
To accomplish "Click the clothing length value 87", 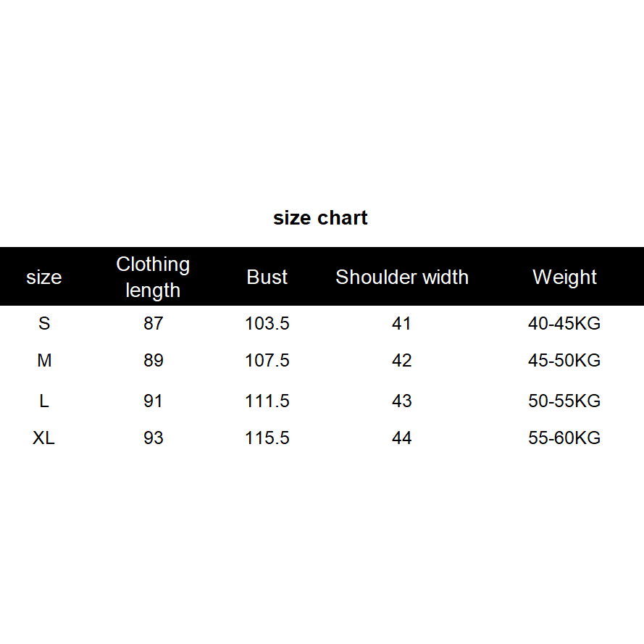I will click(153, 324).
